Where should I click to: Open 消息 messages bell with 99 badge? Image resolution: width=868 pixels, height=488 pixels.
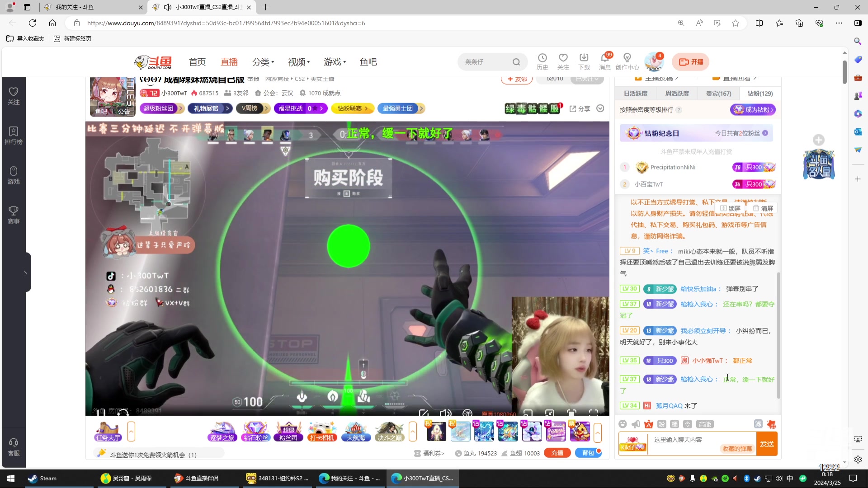(605, 61)
